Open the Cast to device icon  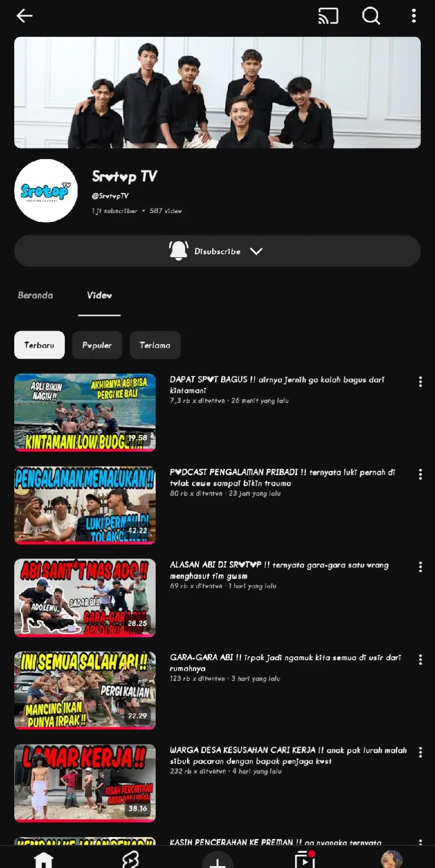coord(328,16)
